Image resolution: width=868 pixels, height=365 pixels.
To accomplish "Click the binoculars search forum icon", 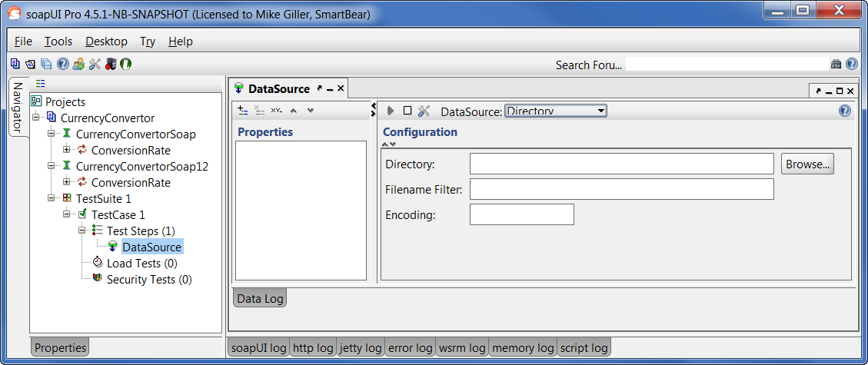I will [x=836, y=65].
